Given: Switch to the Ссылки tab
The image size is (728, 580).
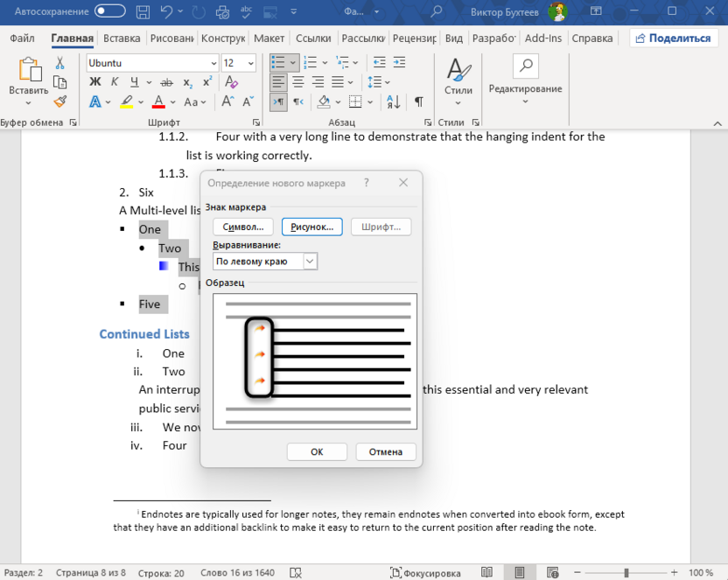Looking at the screenshot, I should [x=313, y=38].
